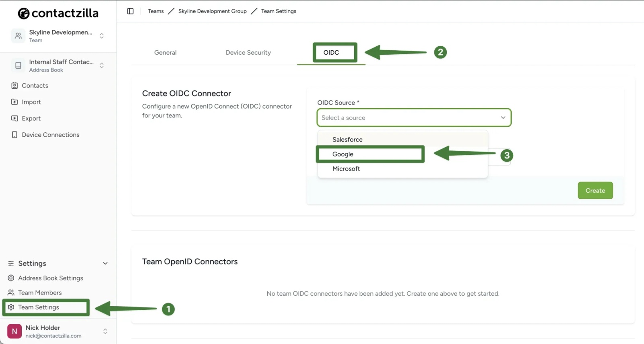Open Team Settings page
644x344 pixels.
click(x=39, y=307)
